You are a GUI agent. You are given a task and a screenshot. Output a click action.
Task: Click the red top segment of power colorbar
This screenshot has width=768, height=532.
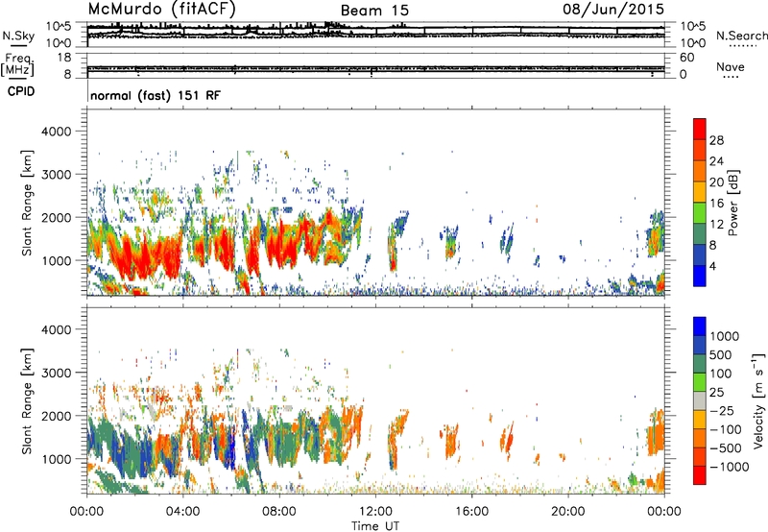[x=700, y=129]
